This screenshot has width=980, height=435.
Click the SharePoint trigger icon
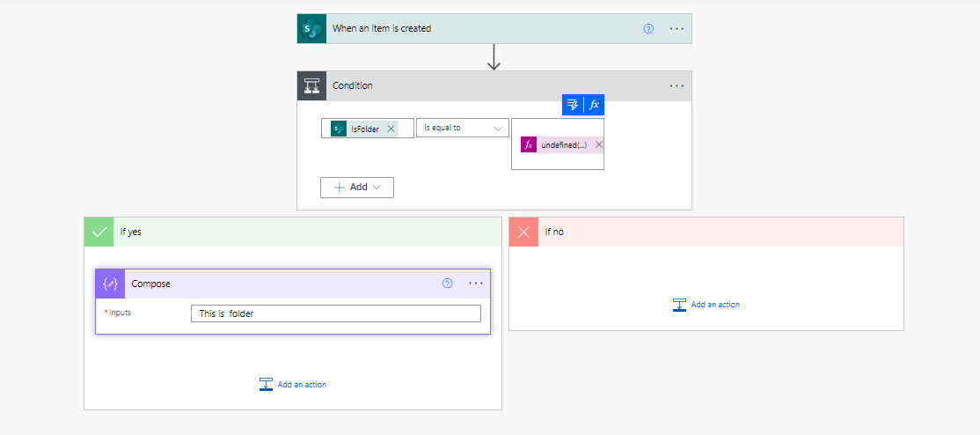(x=311, y=28)
